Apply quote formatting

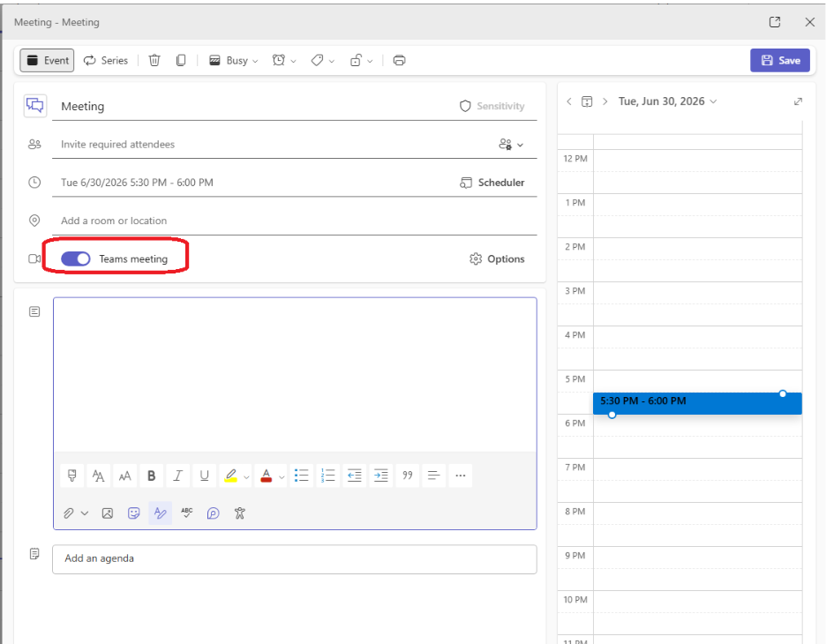tap(407, 476)
